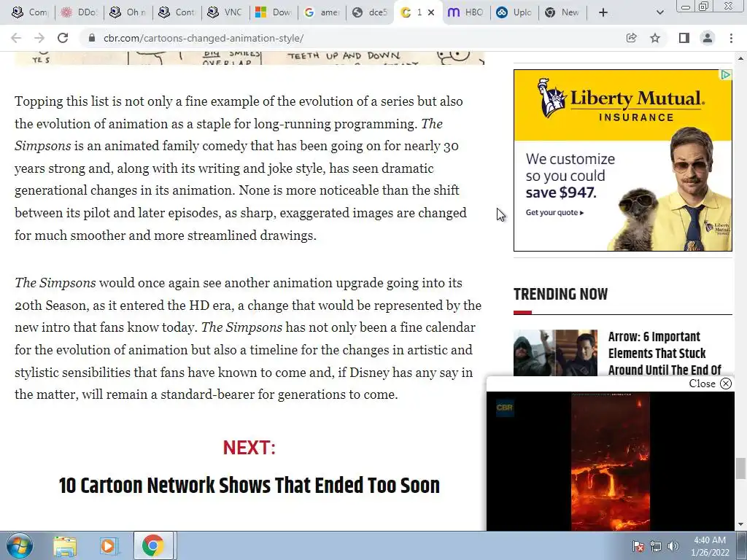The width and height of the screenshot is (747, 560).
Task: Switch to the HBO tab
Action: click(465, 12)
